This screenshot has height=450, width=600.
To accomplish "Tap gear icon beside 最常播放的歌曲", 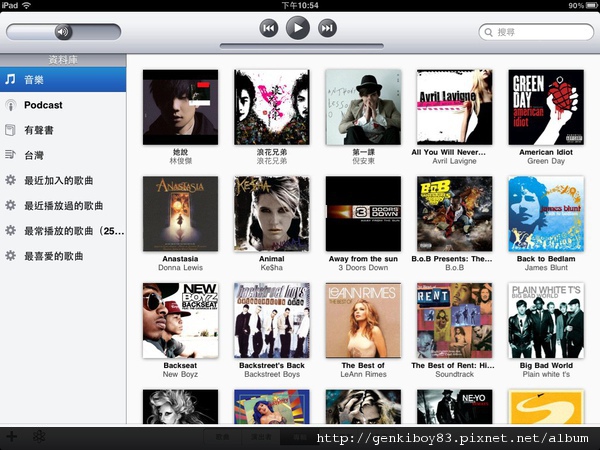I will tap(10, 231).
